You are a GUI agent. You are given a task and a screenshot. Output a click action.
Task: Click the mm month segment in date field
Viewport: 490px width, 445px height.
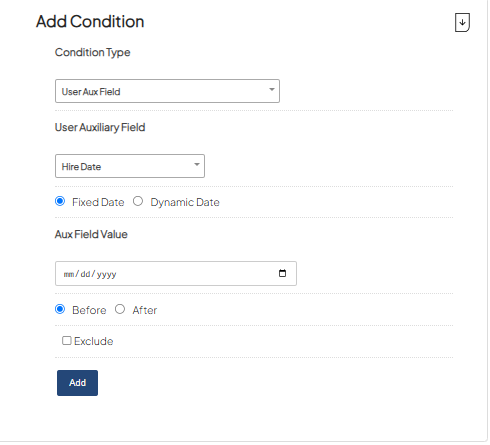pos(69,274)
